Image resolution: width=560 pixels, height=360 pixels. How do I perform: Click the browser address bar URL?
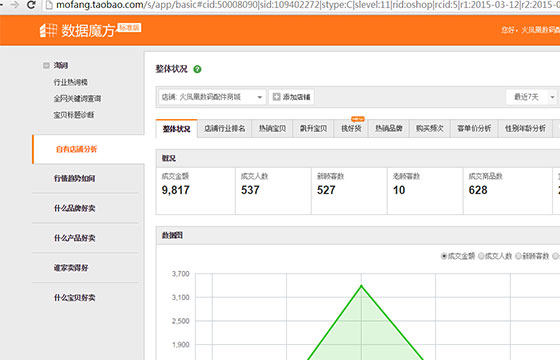pyautogui.click(x=307, y=5)
